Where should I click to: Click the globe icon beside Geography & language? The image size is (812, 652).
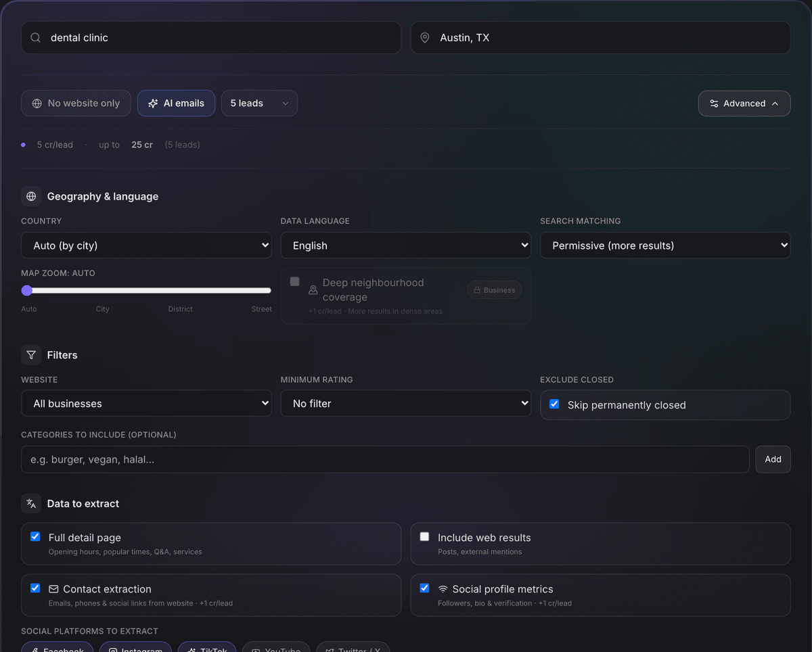(31, 197)
